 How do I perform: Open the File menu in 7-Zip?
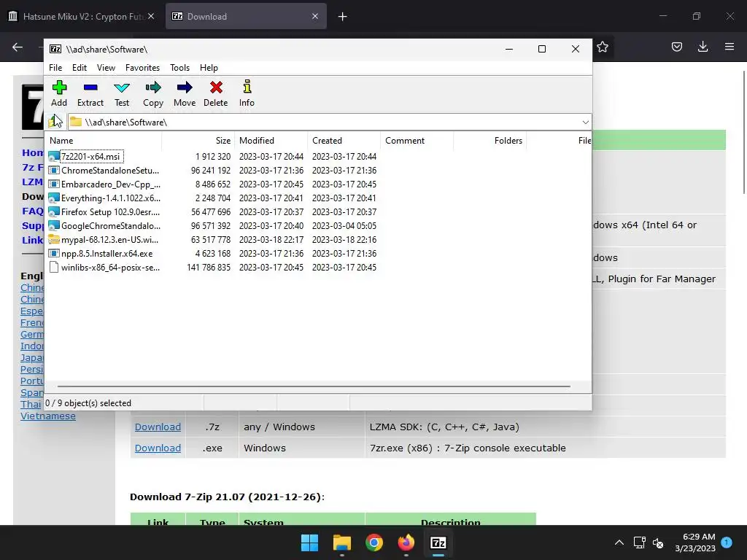(55, 68)
